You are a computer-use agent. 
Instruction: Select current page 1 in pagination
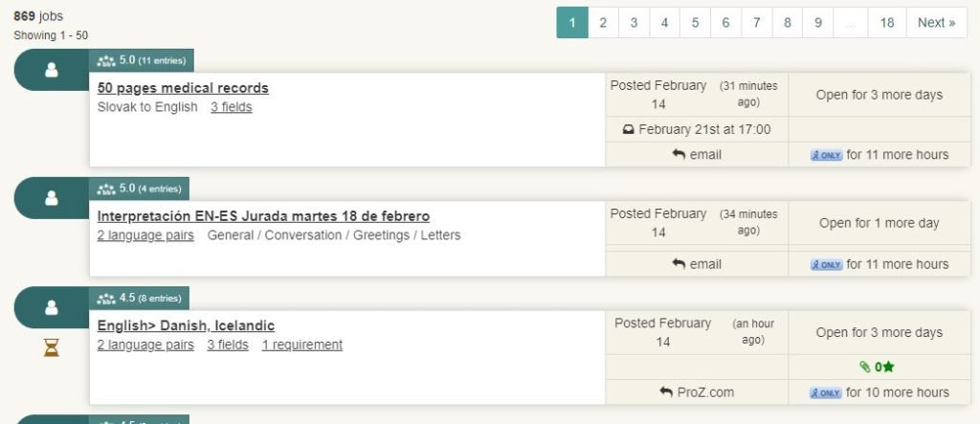[572, 23]
